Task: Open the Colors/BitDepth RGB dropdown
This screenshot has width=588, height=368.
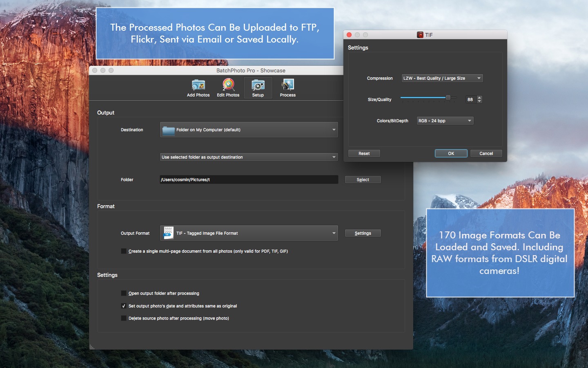Action: coord(445,121)
